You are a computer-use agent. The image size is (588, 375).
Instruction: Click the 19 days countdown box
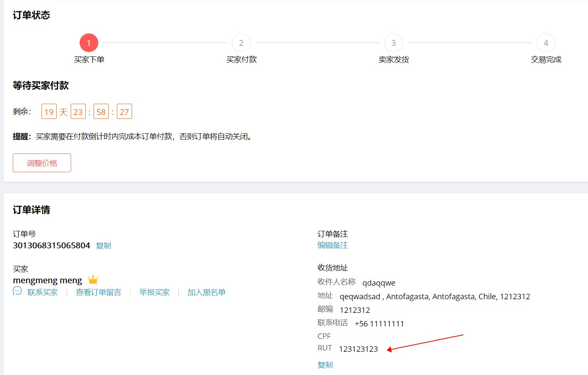coord(49,112)
